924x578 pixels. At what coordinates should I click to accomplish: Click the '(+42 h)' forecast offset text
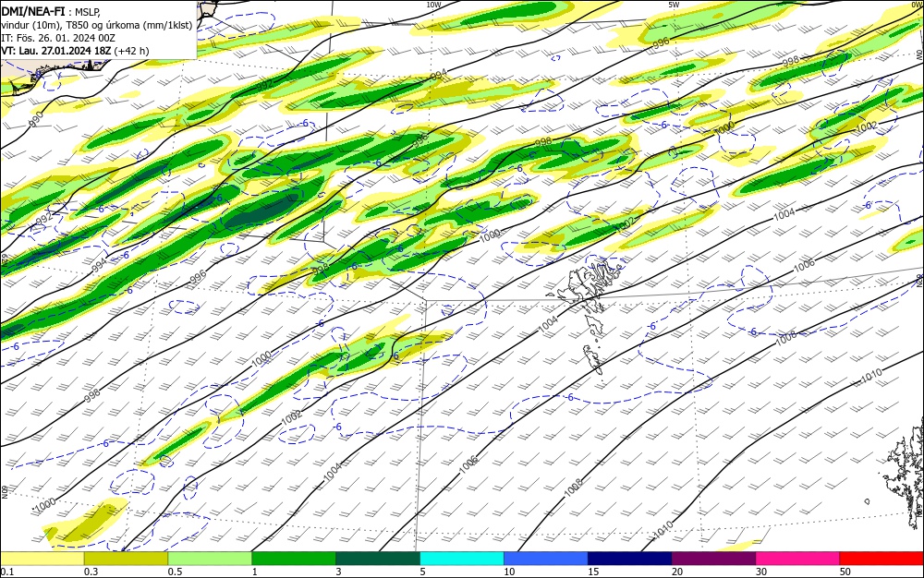[131, 51]
